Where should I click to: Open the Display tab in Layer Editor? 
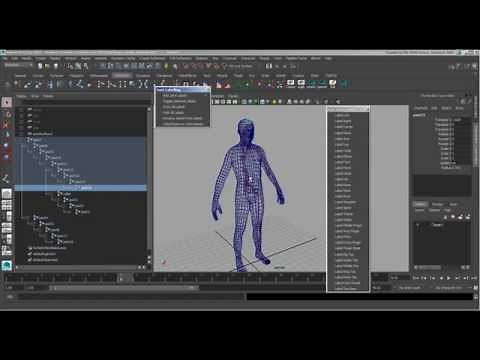pos(420,204)
